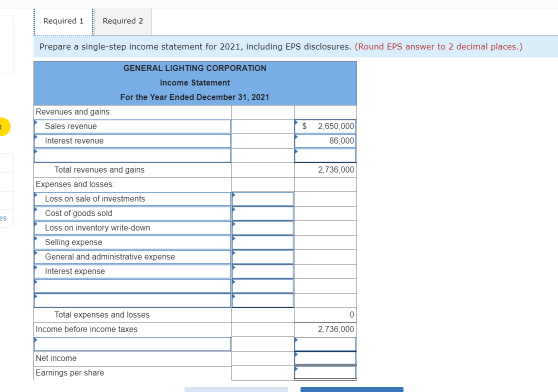
Task: Click the partially visible 'es' link on left side
Action: click(3, 218)
